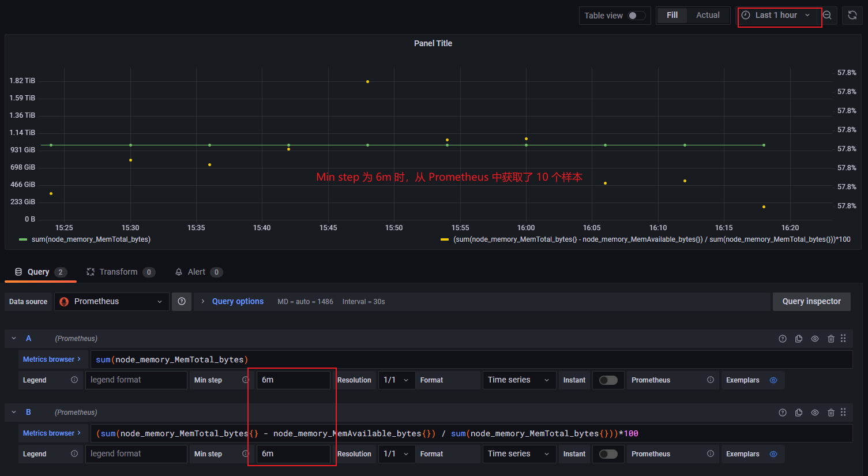Click Min step 6m field in query B
Image resolution: width=868 pixels, height=476 pixels.
click(x=294, y=454)
